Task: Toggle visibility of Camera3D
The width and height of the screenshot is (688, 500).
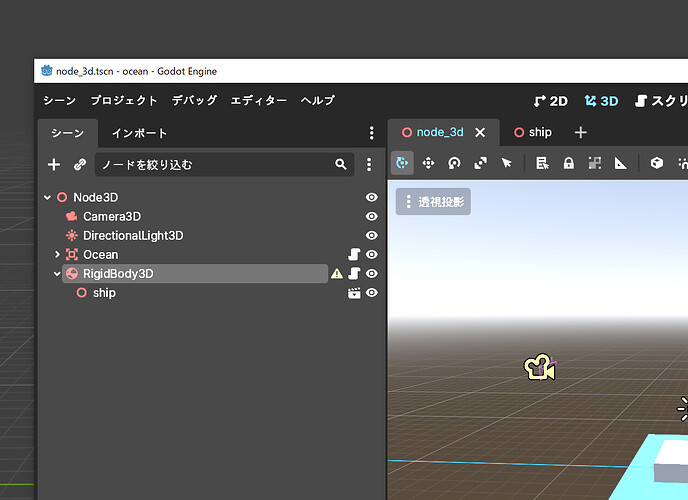Action: coord(372,216)
